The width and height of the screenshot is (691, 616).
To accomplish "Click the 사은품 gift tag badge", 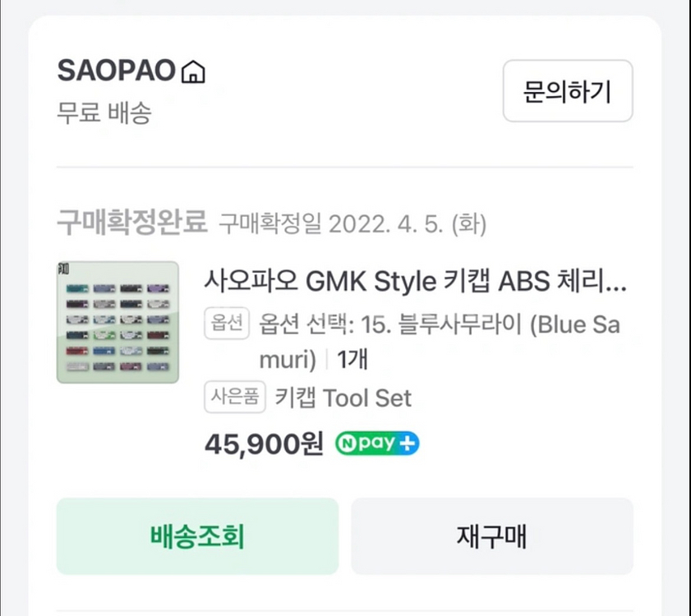I will [x=234, y=398].
